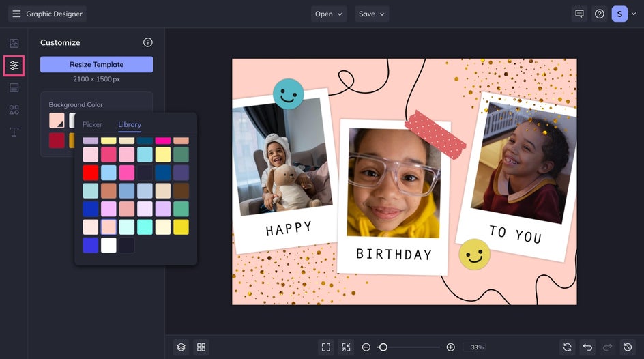Image resolution: width=644 pixels, height=359 pixels.
Task: Click the zoom in plus icon
Action: (x=450, y=347)
